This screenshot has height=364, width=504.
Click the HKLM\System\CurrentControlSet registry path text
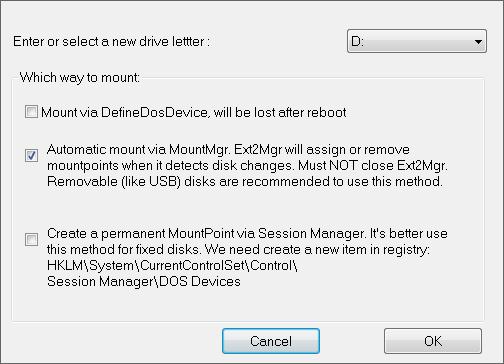[172, 265]
